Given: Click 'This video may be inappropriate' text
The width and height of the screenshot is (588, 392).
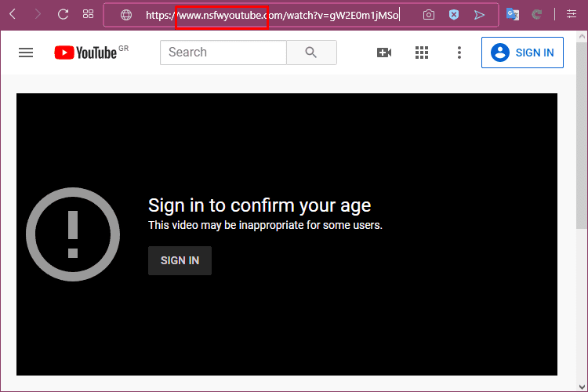Looking at the screenshot, I should tap(265, 225).
